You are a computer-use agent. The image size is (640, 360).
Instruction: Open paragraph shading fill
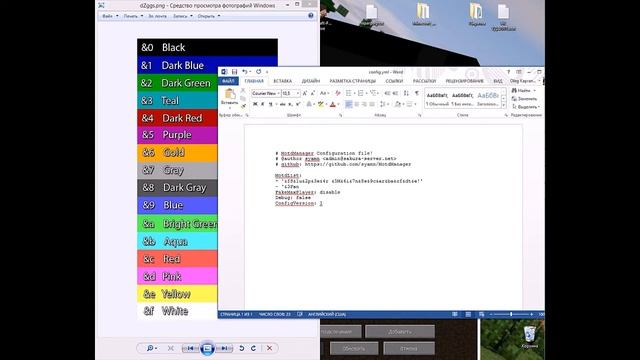coord(398,104)
